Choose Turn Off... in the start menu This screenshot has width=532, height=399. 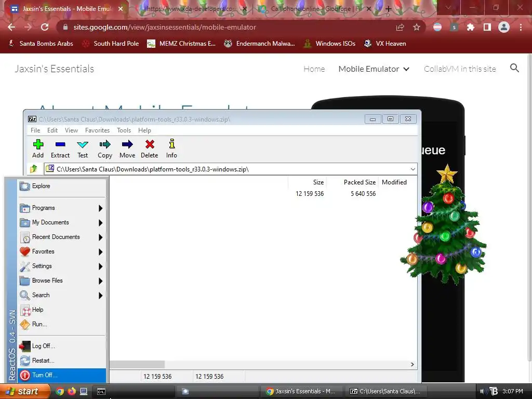coord(62,375)
